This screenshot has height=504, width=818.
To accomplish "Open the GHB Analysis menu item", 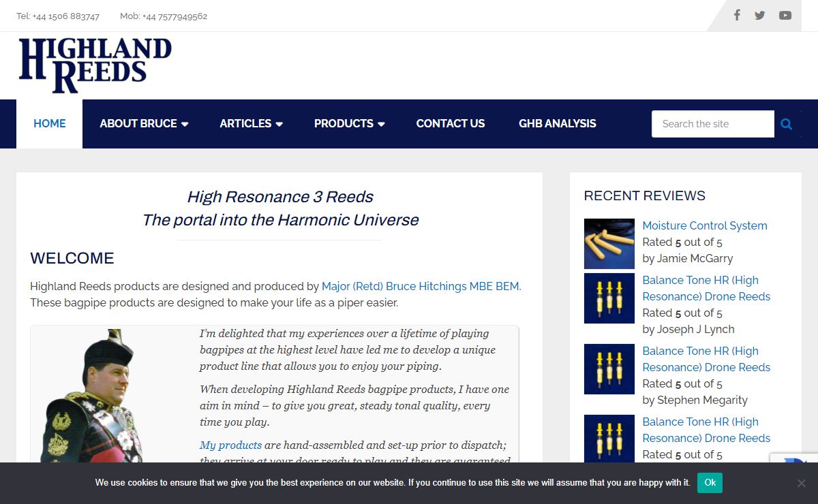I will [x=558, y=124].
